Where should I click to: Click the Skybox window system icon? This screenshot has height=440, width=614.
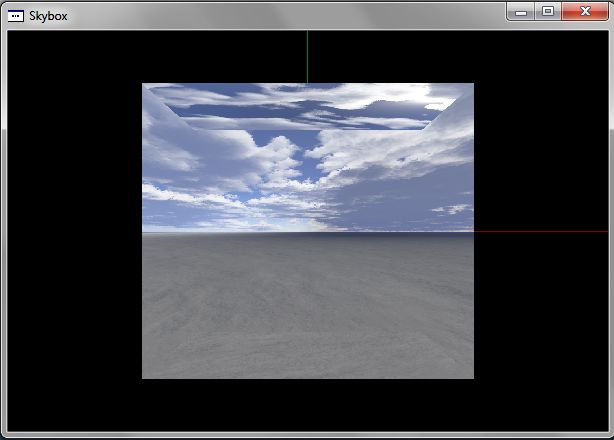coord(16,16)
